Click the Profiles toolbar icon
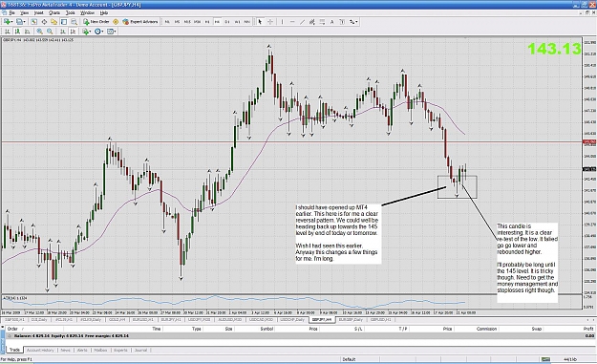 point(19,22)
